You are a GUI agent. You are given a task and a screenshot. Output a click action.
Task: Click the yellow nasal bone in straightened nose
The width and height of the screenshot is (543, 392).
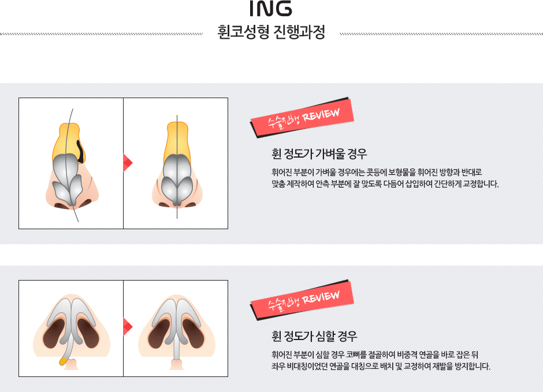coord(177,140)
